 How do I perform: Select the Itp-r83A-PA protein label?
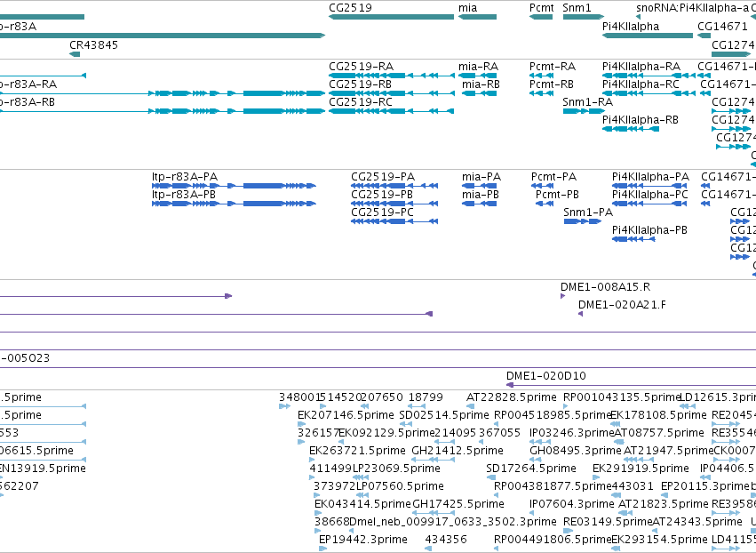pyautogui.click(x=185, y=177)
